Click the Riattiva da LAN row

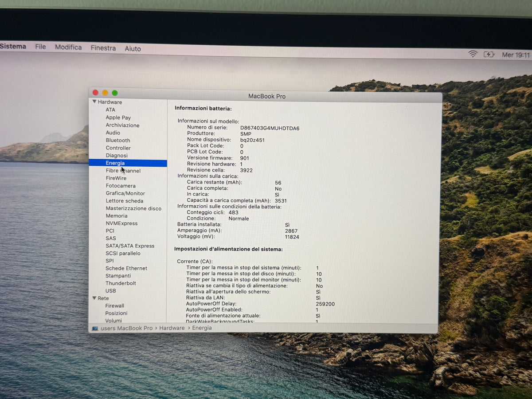point(253,298)
